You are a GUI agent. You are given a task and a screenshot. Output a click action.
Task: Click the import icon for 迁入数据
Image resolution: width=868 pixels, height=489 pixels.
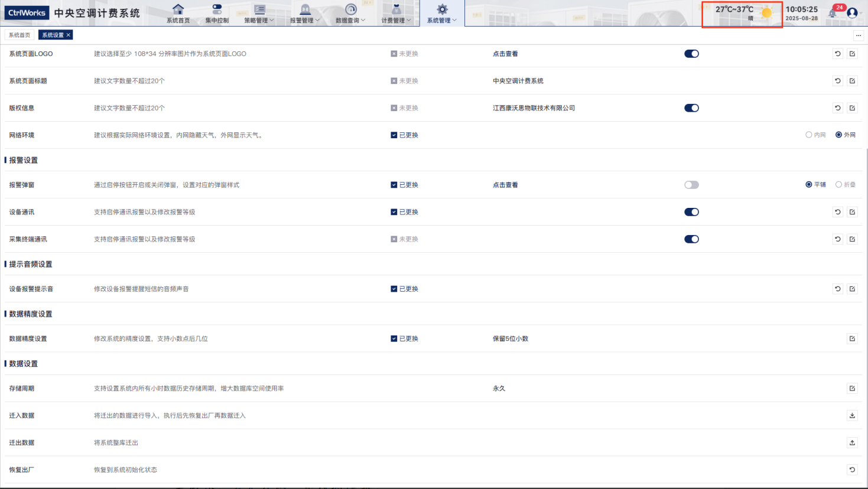(x=852, y=416)
